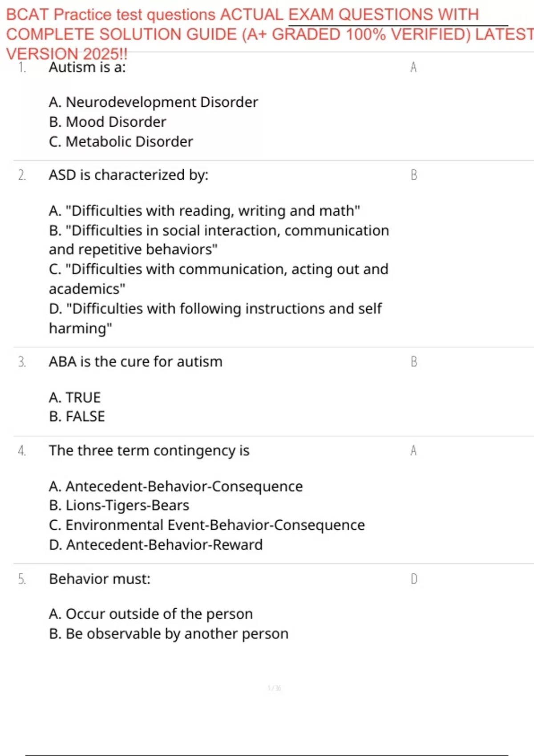Viewport: 534px width, 756px height.
Task: Pick the "C. Metabolic Disorder" answer
Action: coord(121,141)
